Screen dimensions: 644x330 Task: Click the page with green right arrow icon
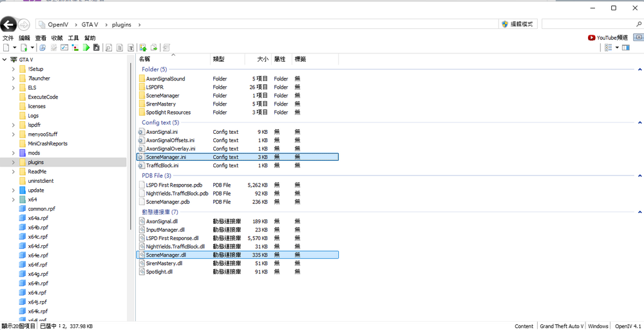pos(154,48)
